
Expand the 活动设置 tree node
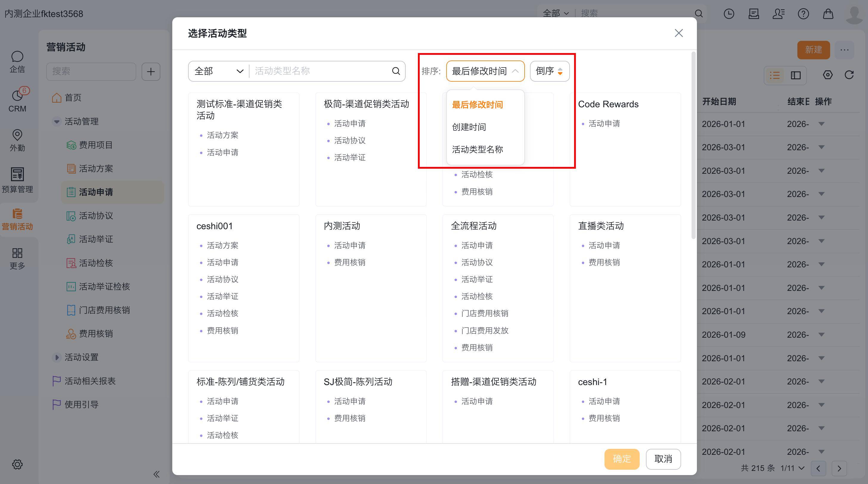[x=57, y=357]
